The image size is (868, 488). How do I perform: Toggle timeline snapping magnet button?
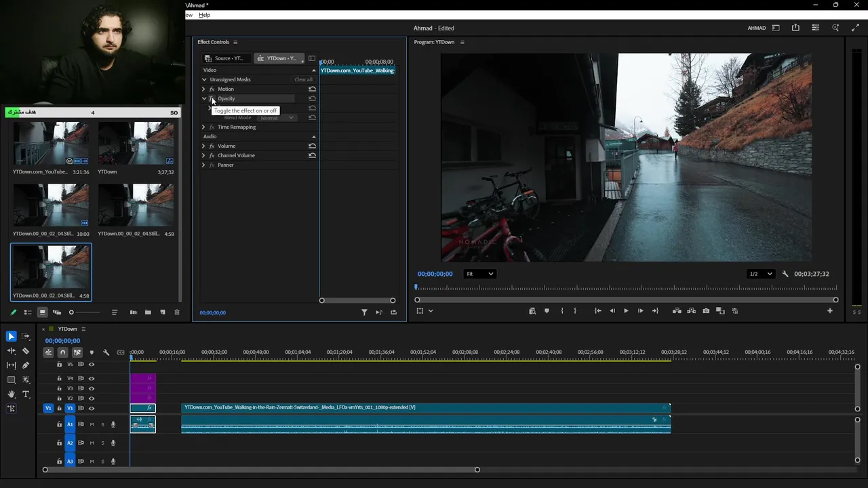(62, 352)
